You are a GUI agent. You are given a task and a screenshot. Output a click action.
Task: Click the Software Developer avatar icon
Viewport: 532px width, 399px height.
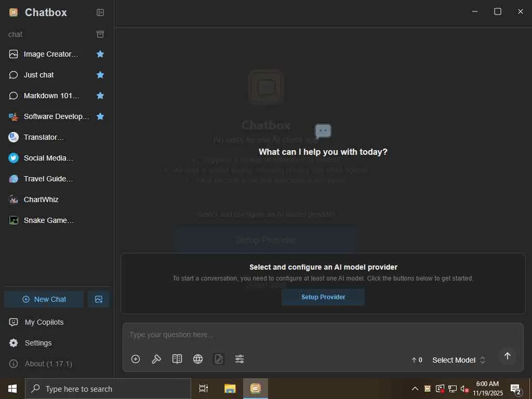pos(13,116)
